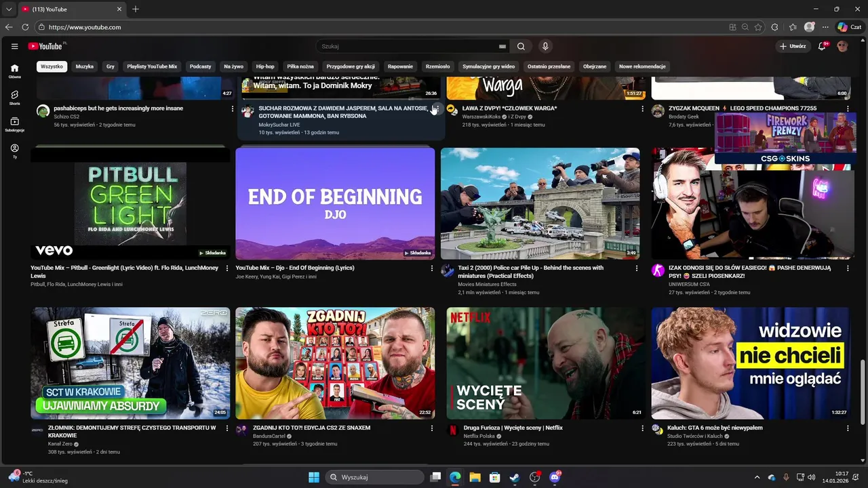
Task: Open options for ZYGZAK MCQUEEN video
Action: [848, 108]
